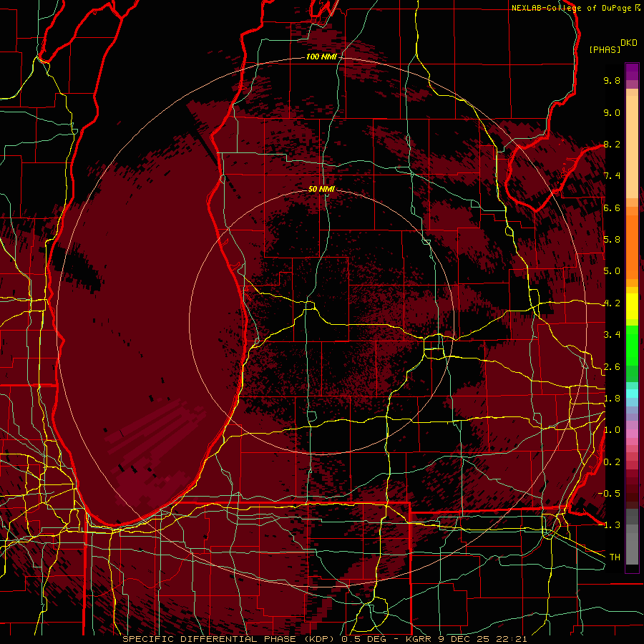Click the 8.2 scale value
Viewport: 644px width, 644px height.
point(612,144)
